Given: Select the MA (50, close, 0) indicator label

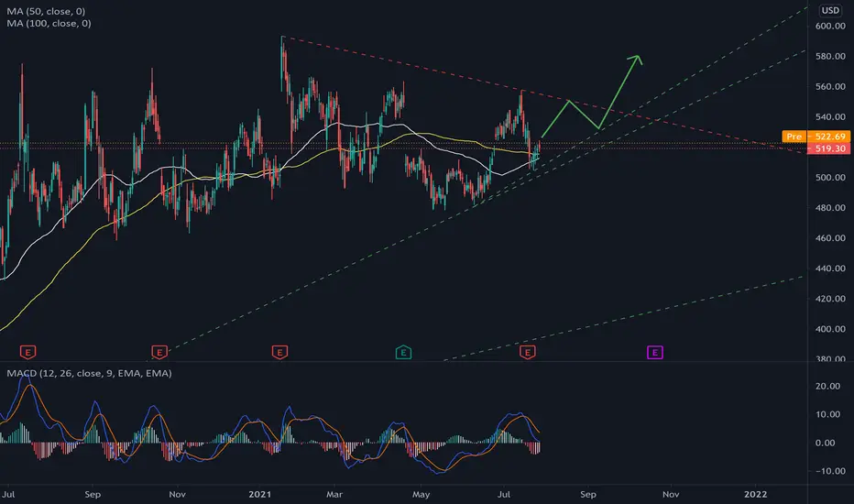Looking at the screenshot, I should click(x=46, y=11).
